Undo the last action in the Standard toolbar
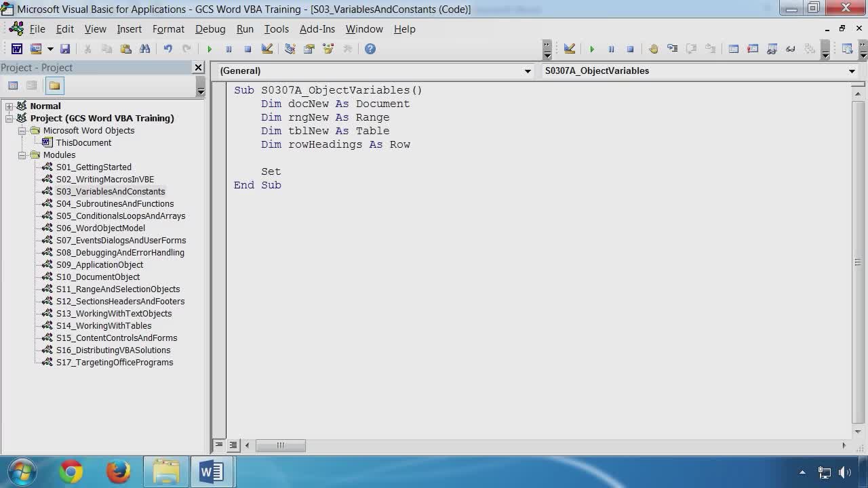Viewport: 868px width, 488px height. click(x=167, y=49)
